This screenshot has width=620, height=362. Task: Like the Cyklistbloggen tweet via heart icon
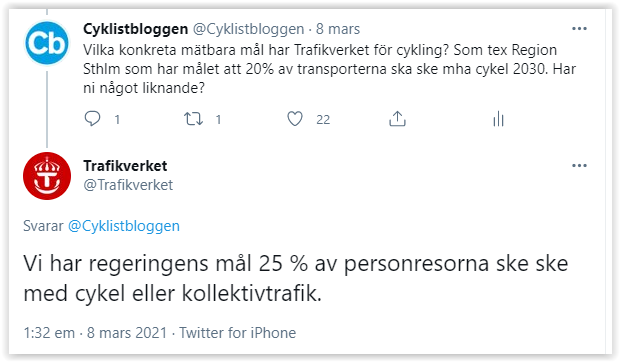[295, 119]
